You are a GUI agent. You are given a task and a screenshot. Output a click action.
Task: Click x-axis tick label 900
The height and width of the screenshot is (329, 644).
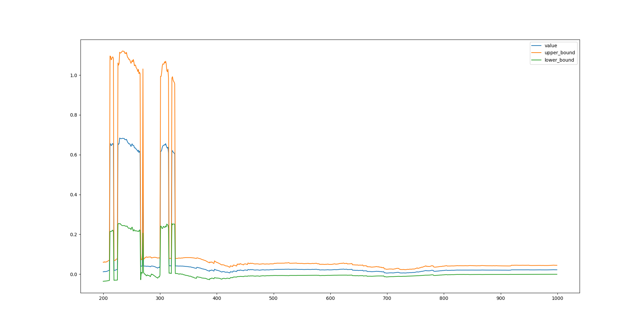[500, 299]
